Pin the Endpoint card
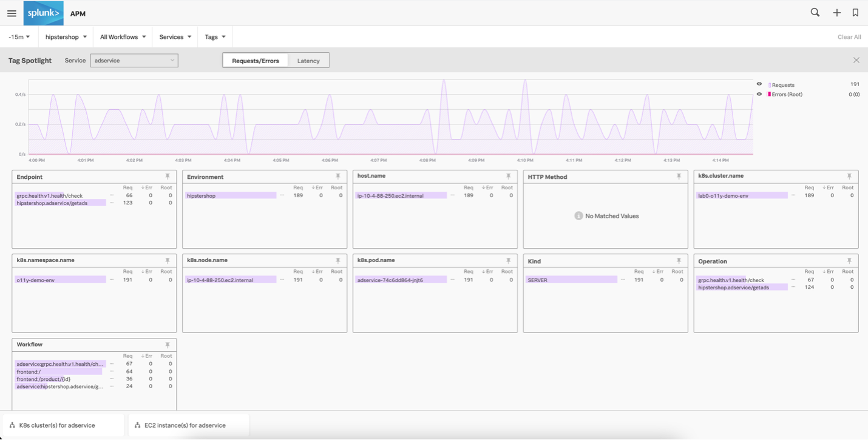This screenshot has width=868, height=441. click(168, 177)
